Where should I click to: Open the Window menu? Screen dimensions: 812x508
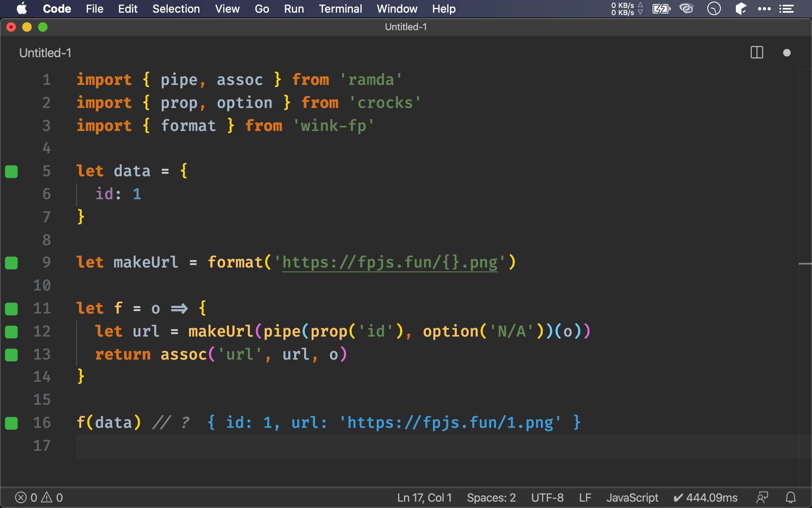click(397, 9)
